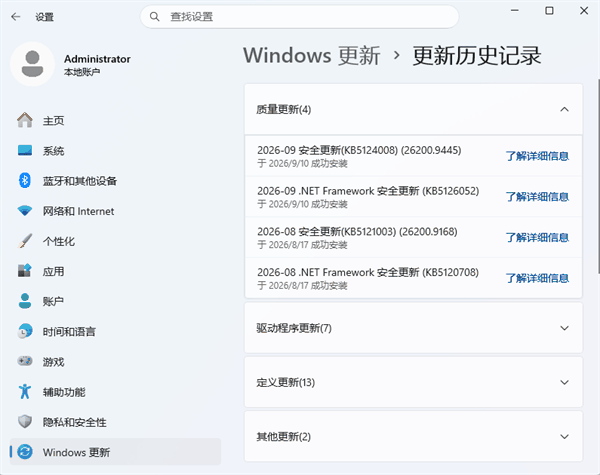The height and width of the screenshot is (475, 600).
Task: Click the 查找设置 search field
Action: pos(300,16)
